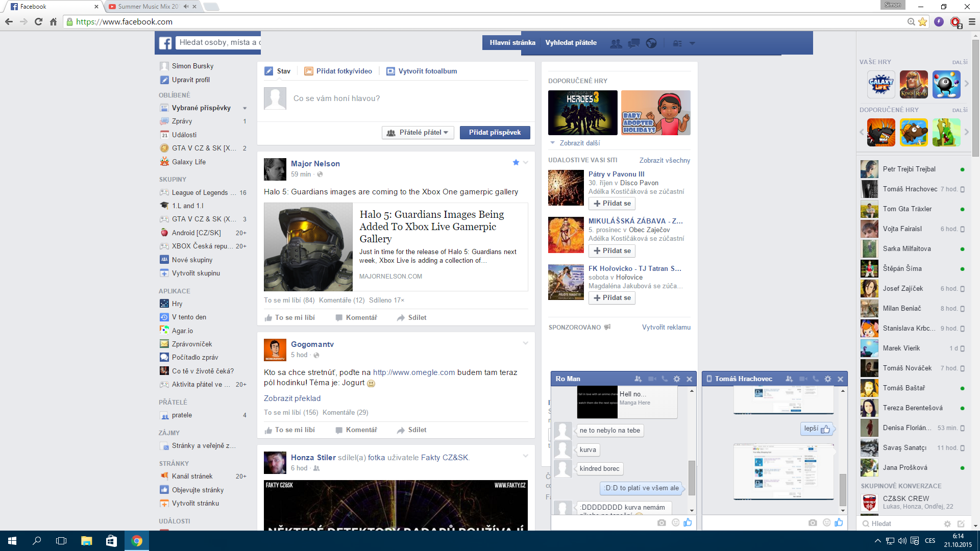Click emoji icon in Ro Man chat
980x551 pixels.
[x=675, y=522]
